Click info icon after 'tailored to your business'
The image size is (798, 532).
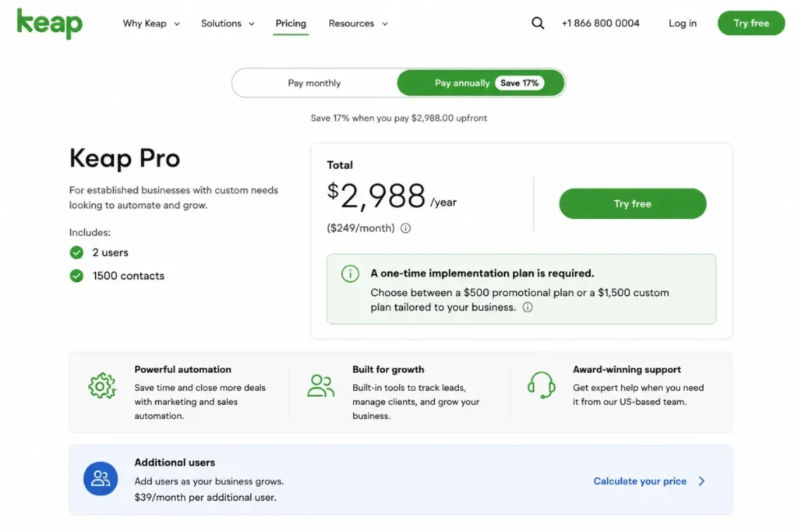coord(528,307)
